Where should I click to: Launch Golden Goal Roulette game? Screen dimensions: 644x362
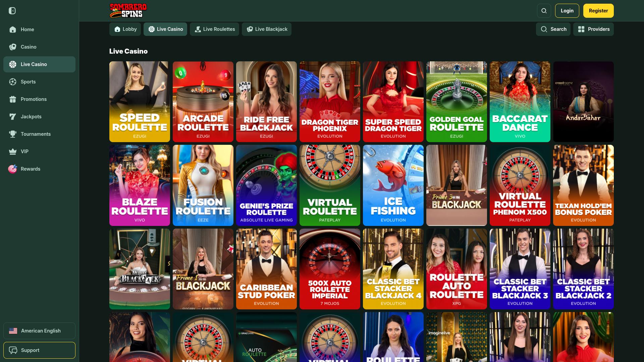point(457,102)
